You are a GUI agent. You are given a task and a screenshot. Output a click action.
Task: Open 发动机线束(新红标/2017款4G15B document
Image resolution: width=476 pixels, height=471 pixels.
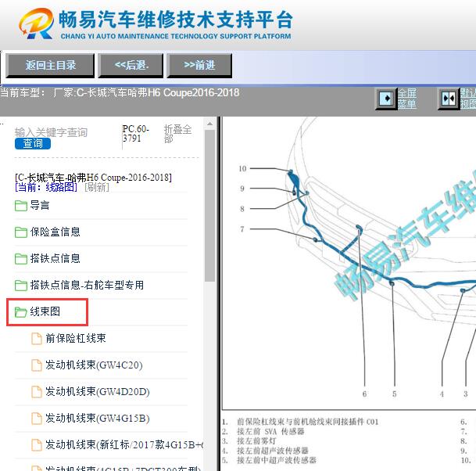point(124,444)
